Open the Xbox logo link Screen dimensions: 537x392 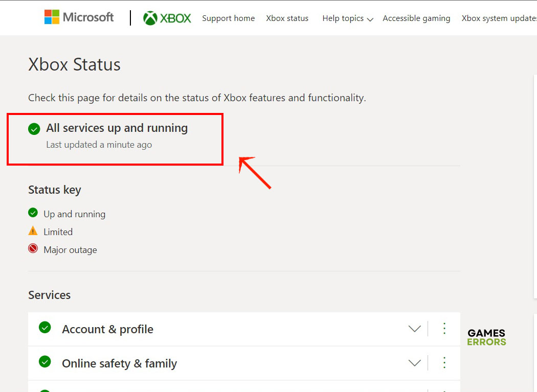(x=167, y=18)
